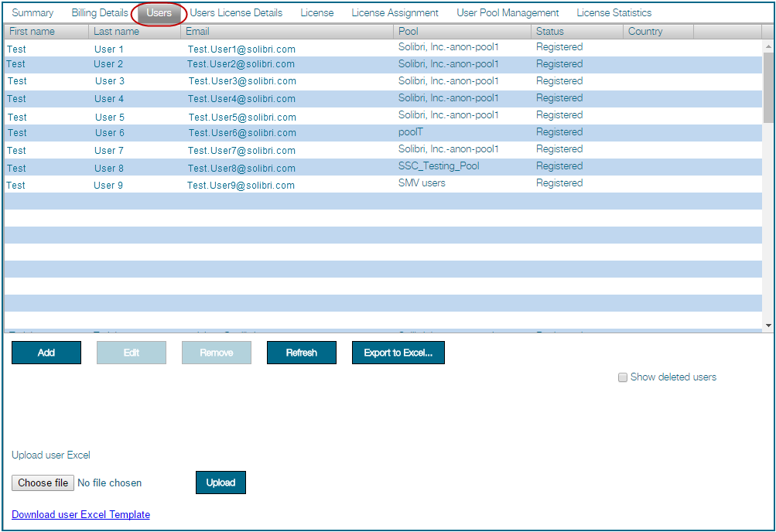Click Export to Excel
The height and width of the screenshot is (532, 776).
(398, 352)
